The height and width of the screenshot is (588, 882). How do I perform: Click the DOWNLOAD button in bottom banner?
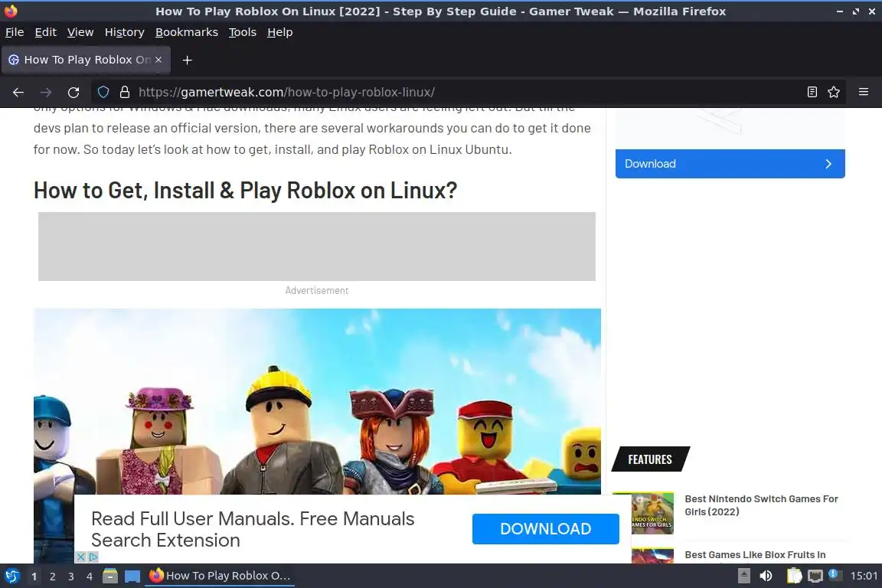(x=545, y=529)
